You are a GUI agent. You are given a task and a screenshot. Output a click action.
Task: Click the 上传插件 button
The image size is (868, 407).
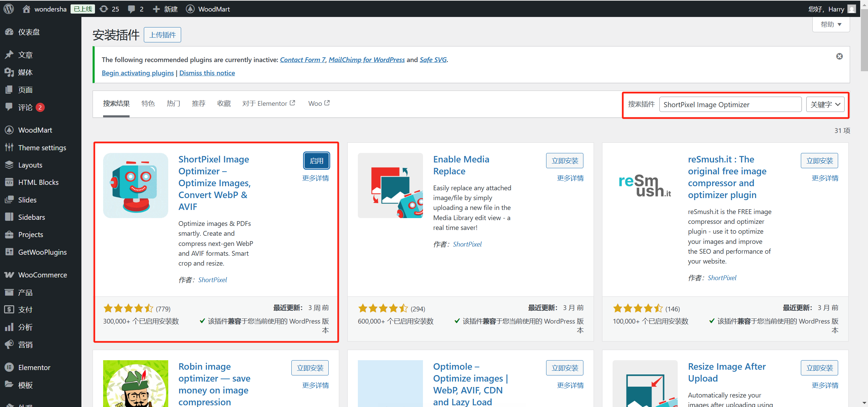[x=162, y=35]
